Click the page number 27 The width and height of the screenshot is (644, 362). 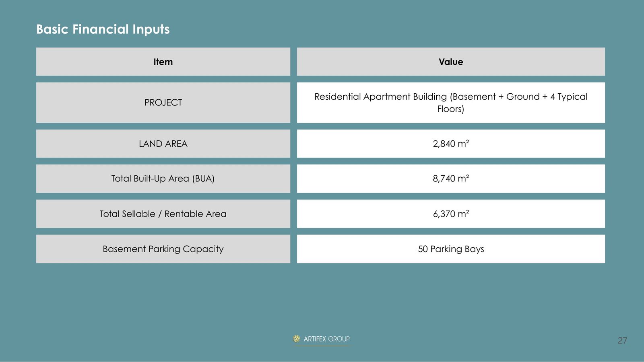[622, 340]
